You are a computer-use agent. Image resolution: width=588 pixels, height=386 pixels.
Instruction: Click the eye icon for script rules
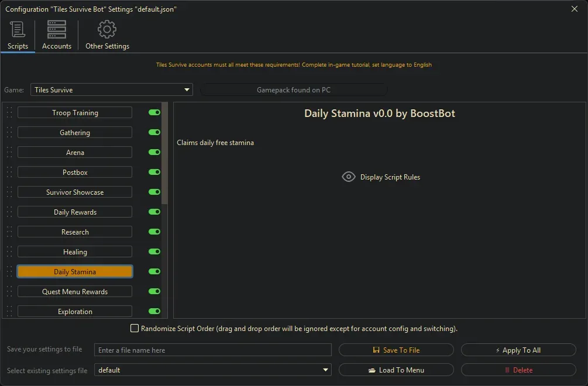[x=349, y=177]
